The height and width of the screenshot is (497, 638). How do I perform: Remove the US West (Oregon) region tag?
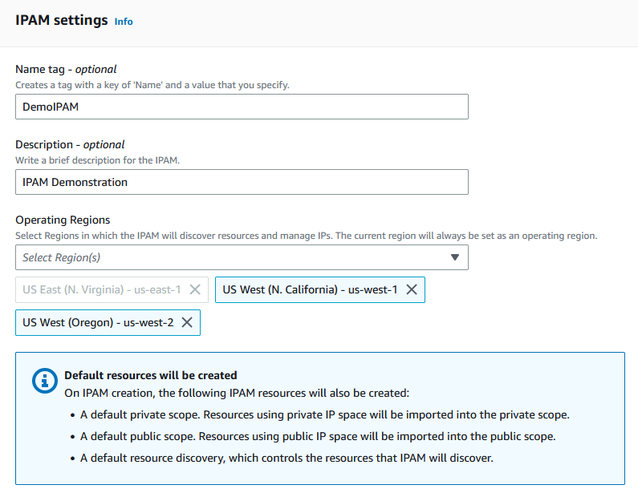coord(187,322)
